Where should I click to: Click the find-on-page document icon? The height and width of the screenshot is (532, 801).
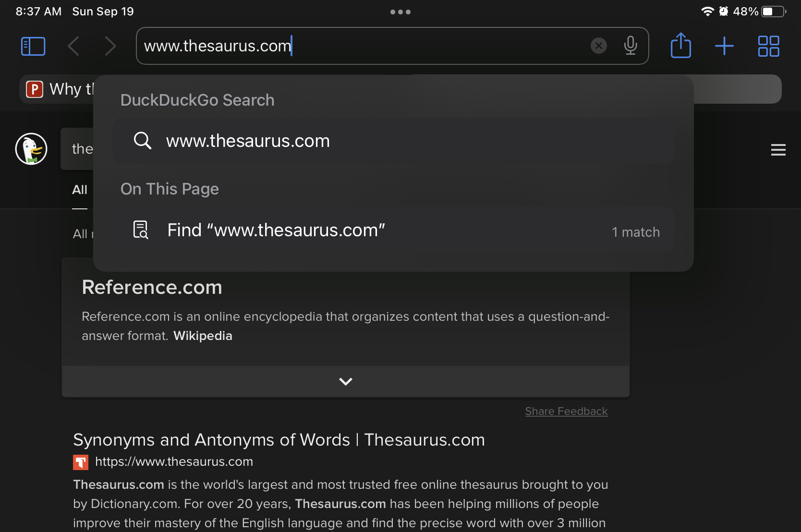(x=141, y=230)
